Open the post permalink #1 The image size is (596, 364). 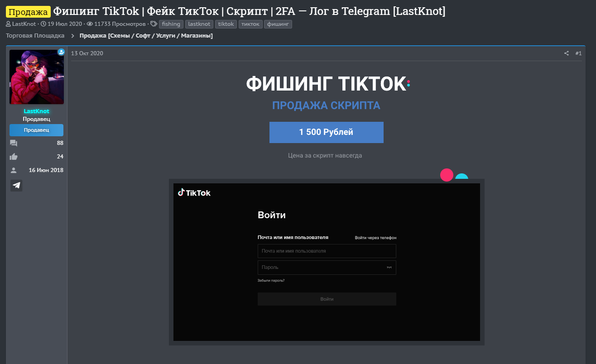pyautogui.click(x=578, y=53)
